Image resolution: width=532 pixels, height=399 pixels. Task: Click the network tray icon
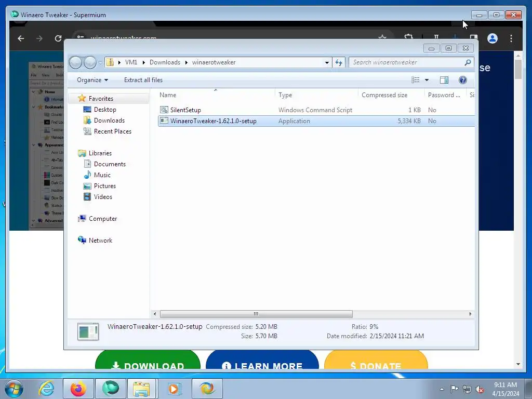coord(467,389)
